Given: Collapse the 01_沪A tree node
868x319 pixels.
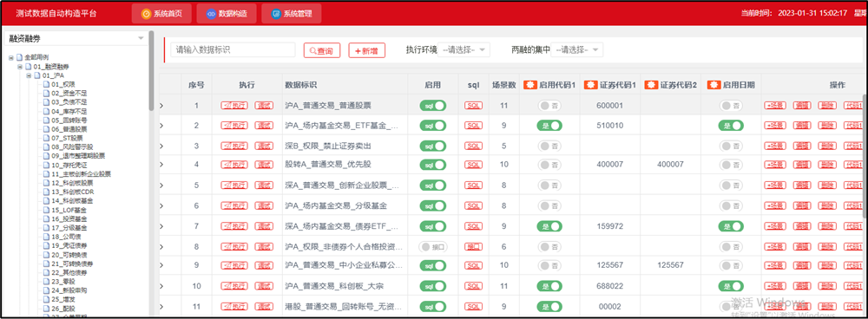Looking at the screenshot, I should coord(29,75).
